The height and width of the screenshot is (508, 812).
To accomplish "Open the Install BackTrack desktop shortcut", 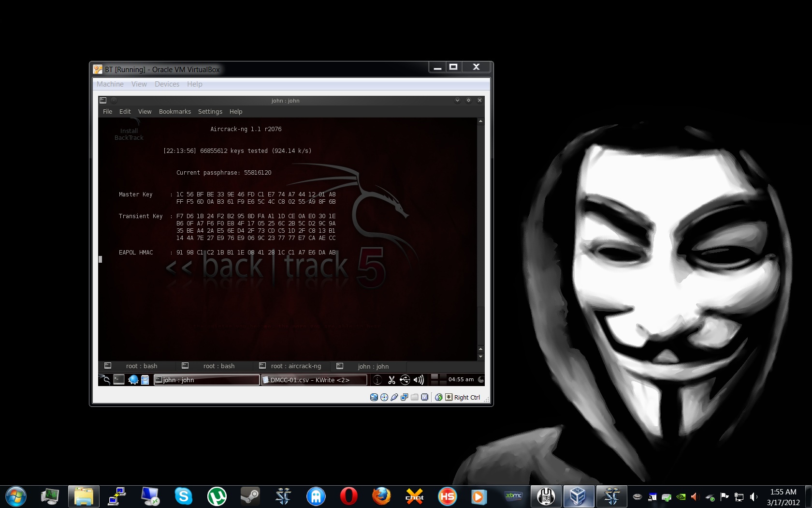I will 129,130.
